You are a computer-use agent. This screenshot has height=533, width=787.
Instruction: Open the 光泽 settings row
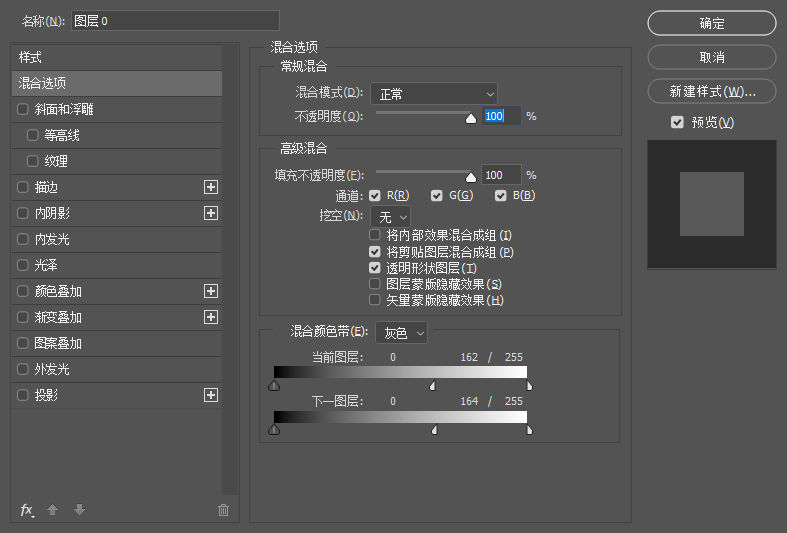[117, 265]
